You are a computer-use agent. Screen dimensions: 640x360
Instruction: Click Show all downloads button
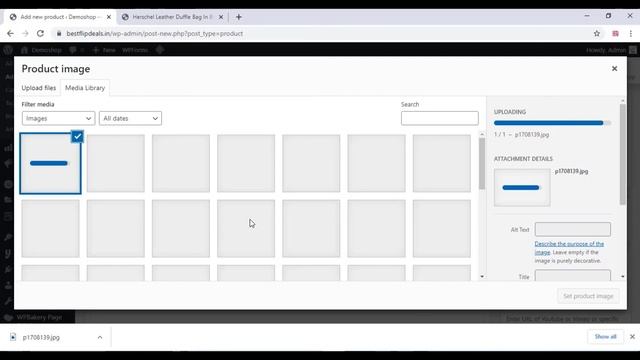click(x=605, y=337)
